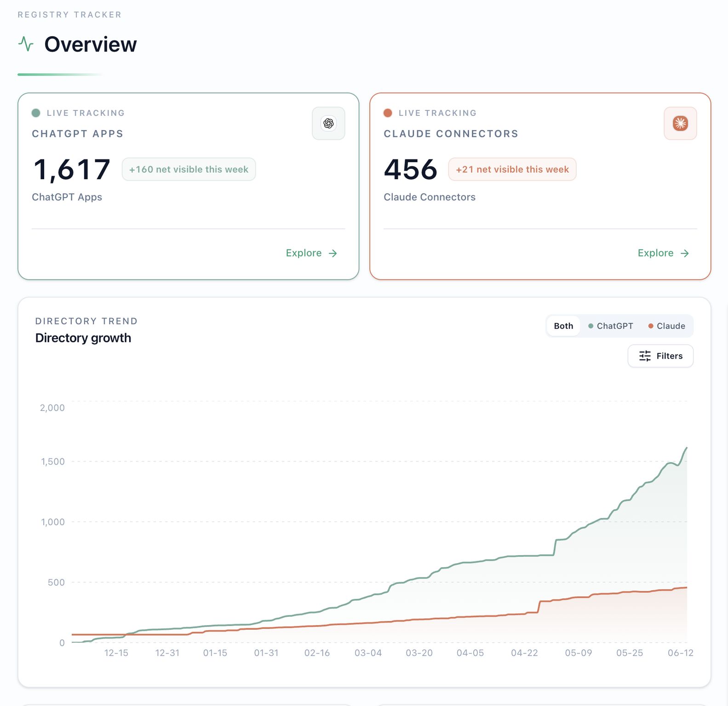Click the sliders icon in the Filters button
728x706 pixels.
click(645, 356)
